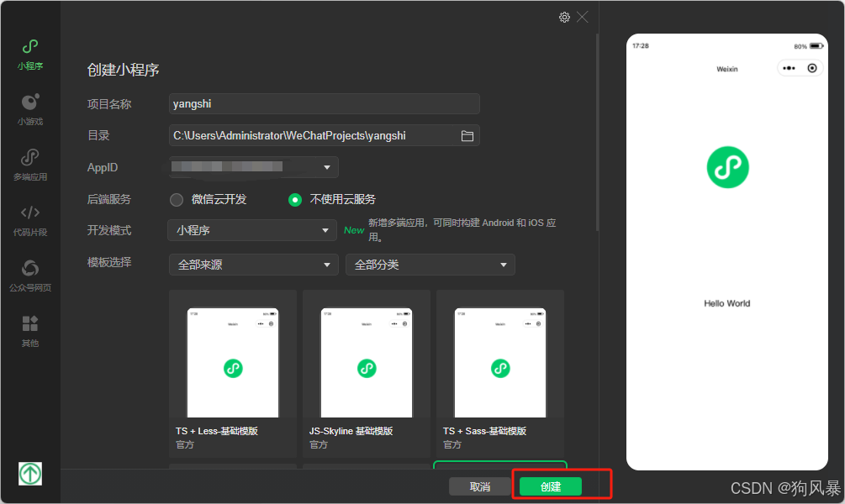The height and width of the screenshot is (504, 845).
Task: Open the settings gear at top right
Action: tap(564, 17)
